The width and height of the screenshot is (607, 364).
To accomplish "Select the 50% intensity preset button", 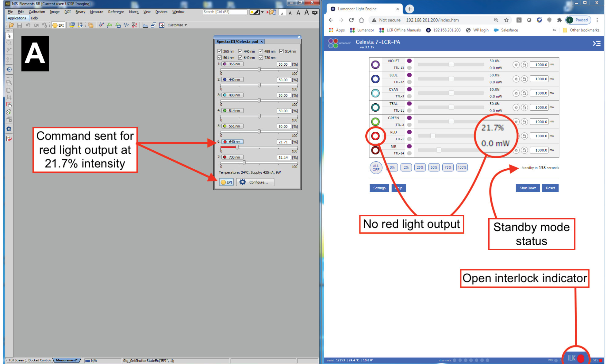I will click(x=434, y=167).
